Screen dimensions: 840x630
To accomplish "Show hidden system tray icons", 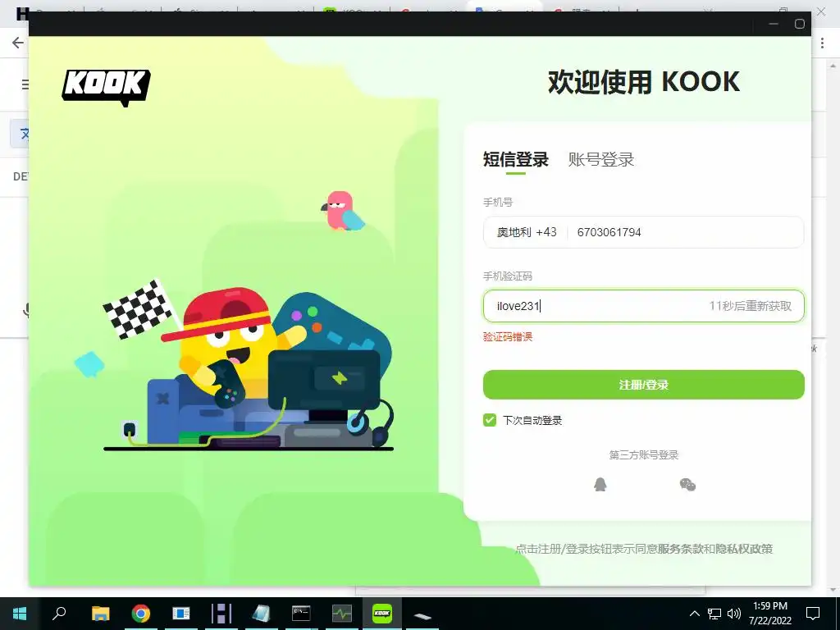I will click(x=694, y=614).
